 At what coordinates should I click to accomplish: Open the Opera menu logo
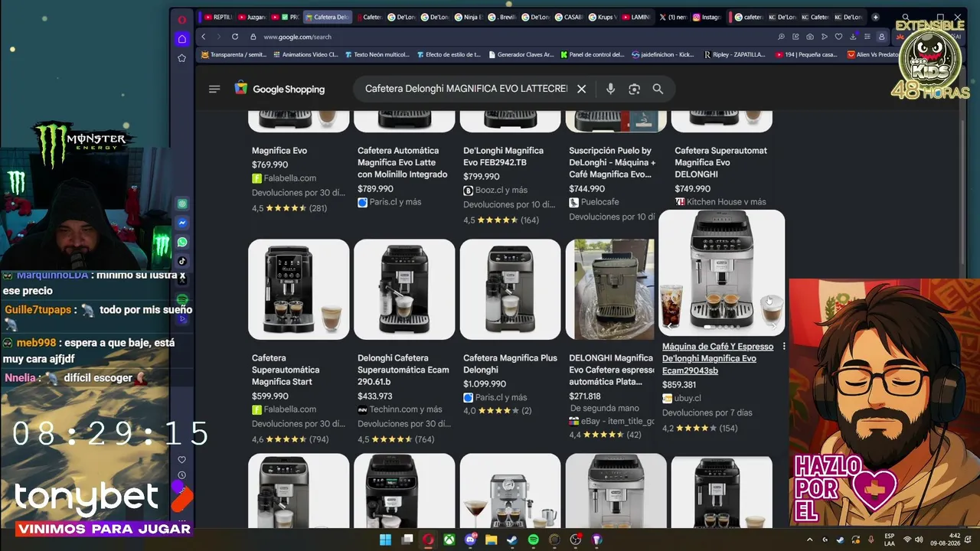pos(181,19)
